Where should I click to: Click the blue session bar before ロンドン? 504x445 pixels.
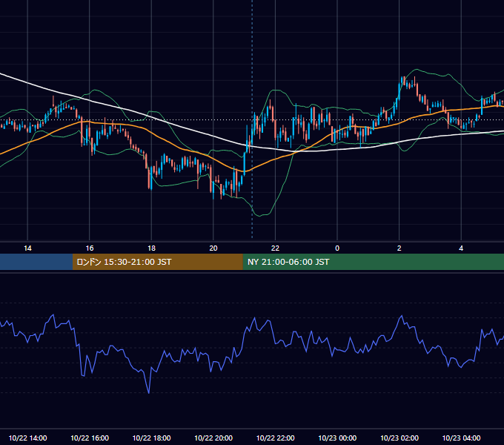pyautogui.click(x=36, y=262)
